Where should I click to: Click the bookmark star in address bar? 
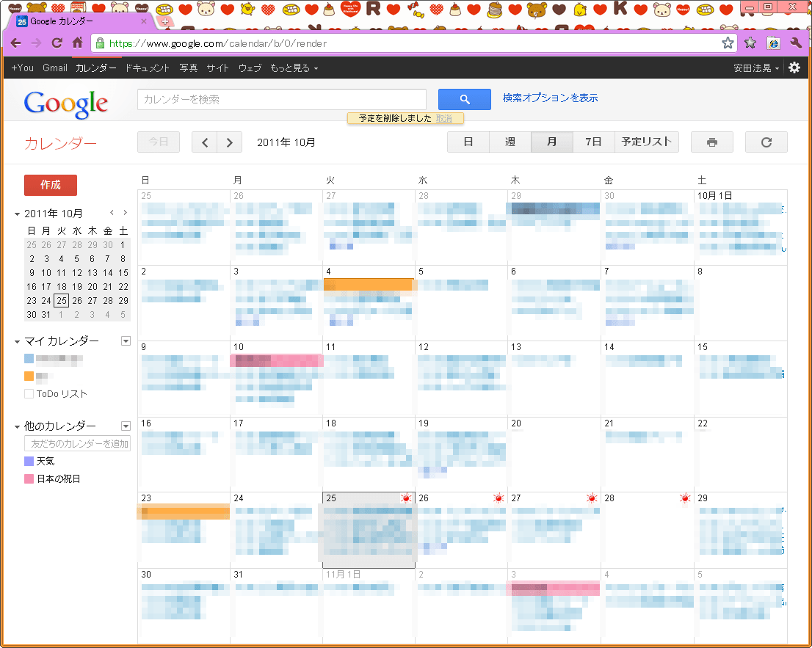click(727, 43)
